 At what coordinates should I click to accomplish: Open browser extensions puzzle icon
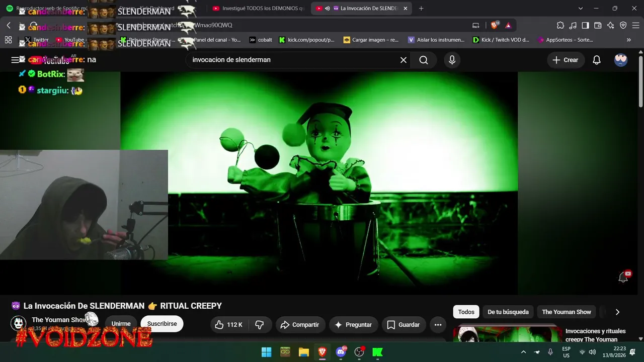click(x=560, y=25)
